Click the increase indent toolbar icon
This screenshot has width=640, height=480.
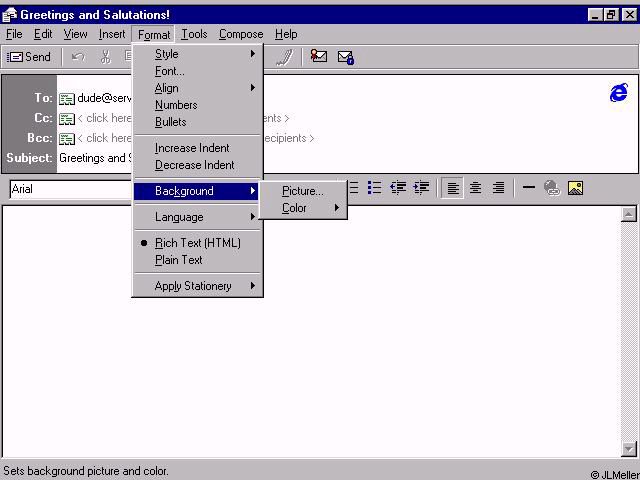(421, 188)
